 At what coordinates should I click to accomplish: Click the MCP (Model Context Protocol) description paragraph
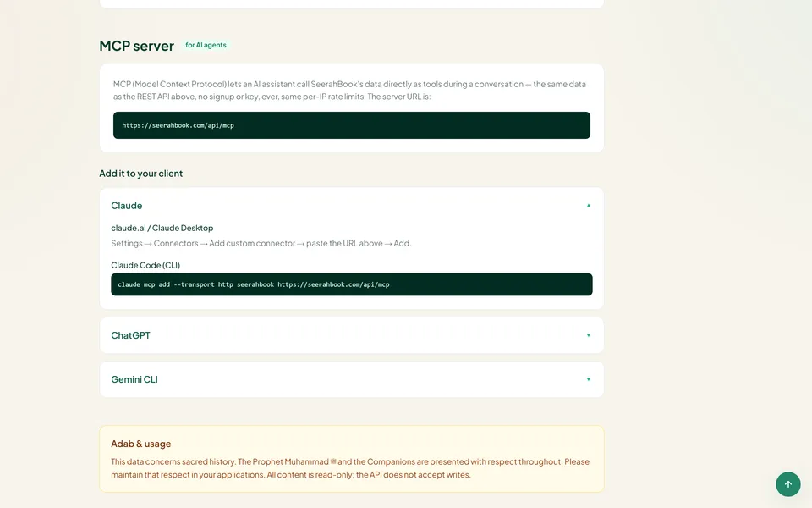coord(350,91)
